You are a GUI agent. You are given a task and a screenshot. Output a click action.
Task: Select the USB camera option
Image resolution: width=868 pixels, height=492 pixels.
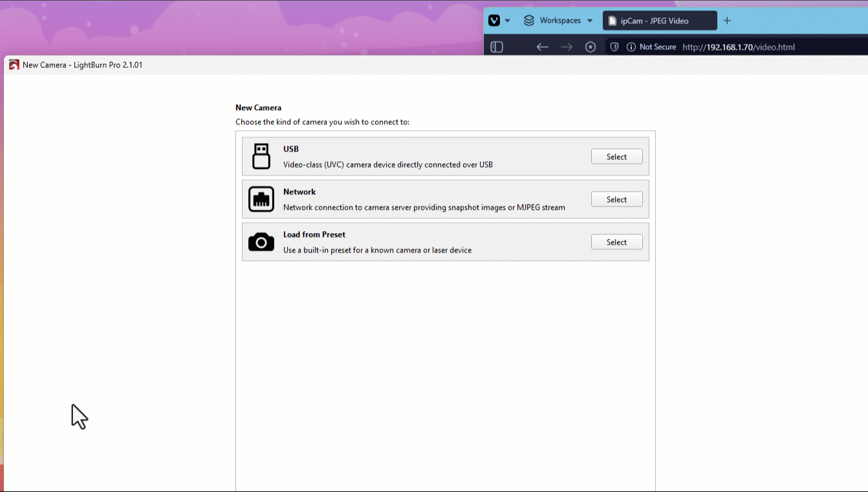click(x=616, y=157)
